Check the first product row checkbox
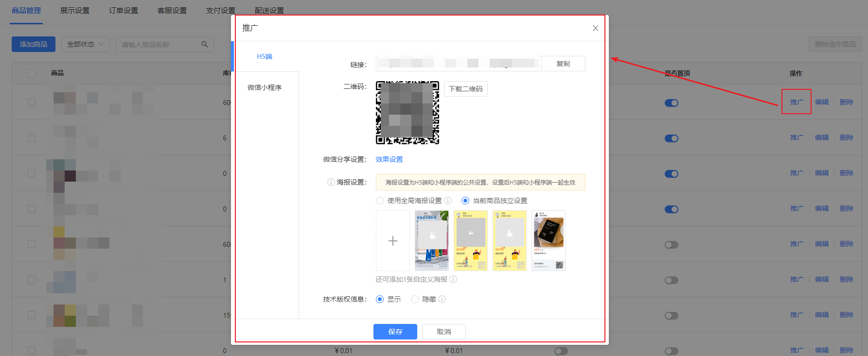 32,102
